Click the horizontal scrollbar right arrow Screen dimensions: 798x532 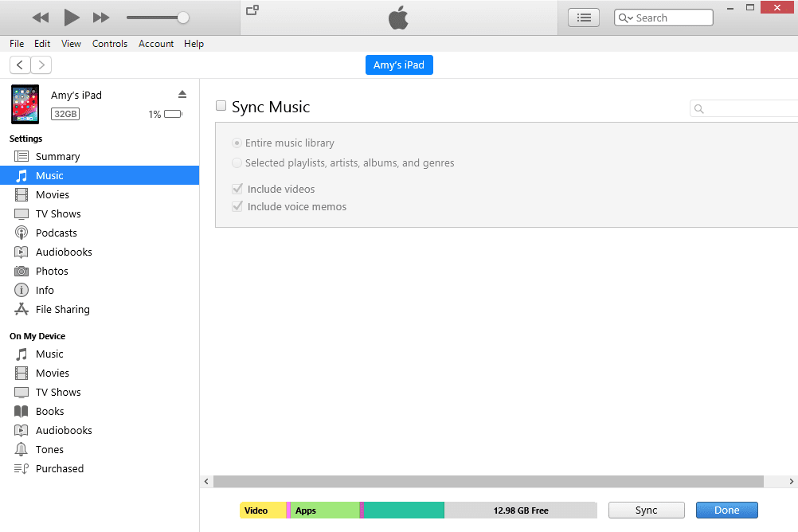point(792,481)
